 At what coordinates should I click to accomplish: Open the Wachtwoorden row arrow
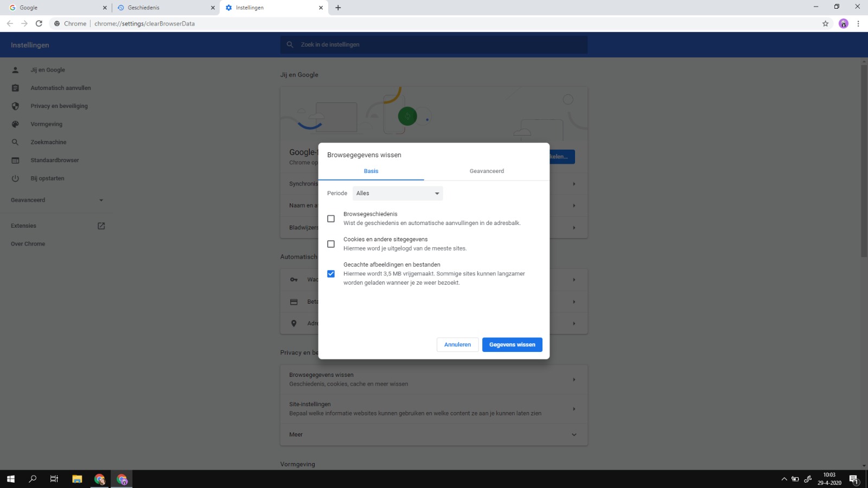coord(574,280)
